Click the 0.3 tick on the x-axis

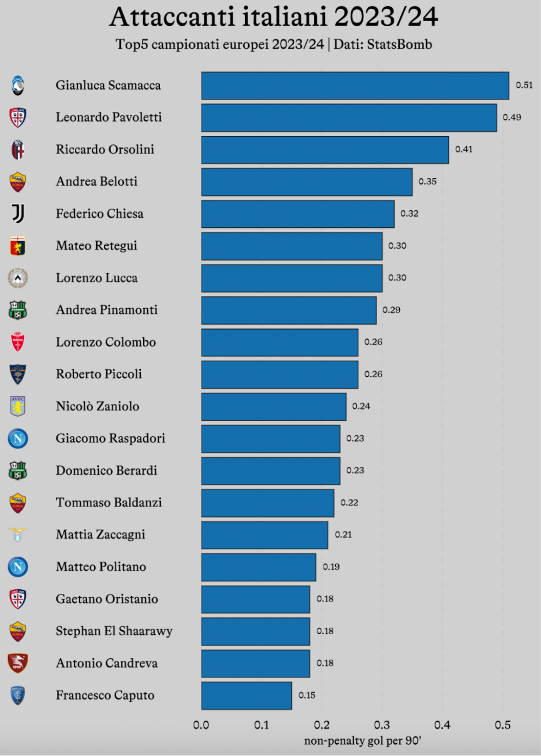click(382, 725)
